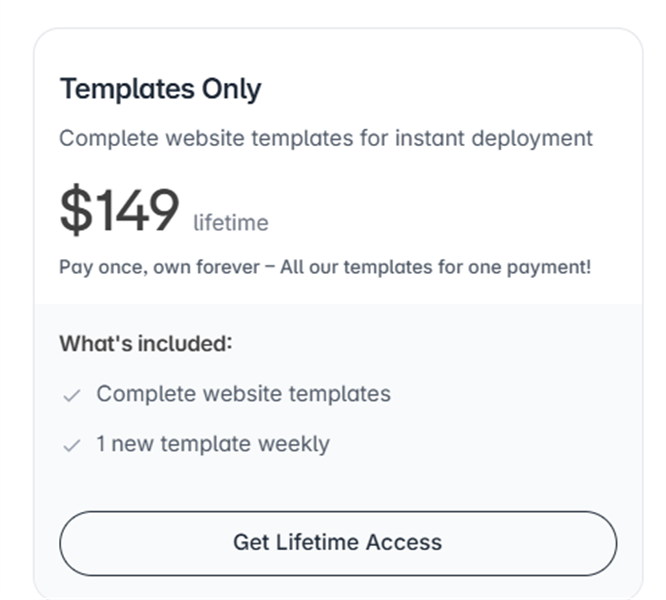Click the instant deployment description text
The image size is (666, 600).
click(x=326, y=138)
